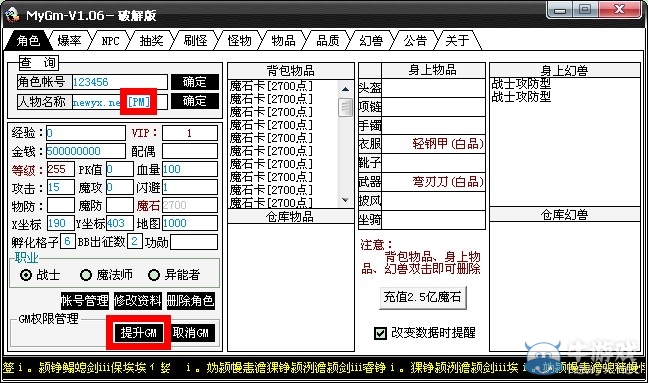Screen dimensions: 648x383
Task: Select the 幻兽 tab
Action: 371,40
